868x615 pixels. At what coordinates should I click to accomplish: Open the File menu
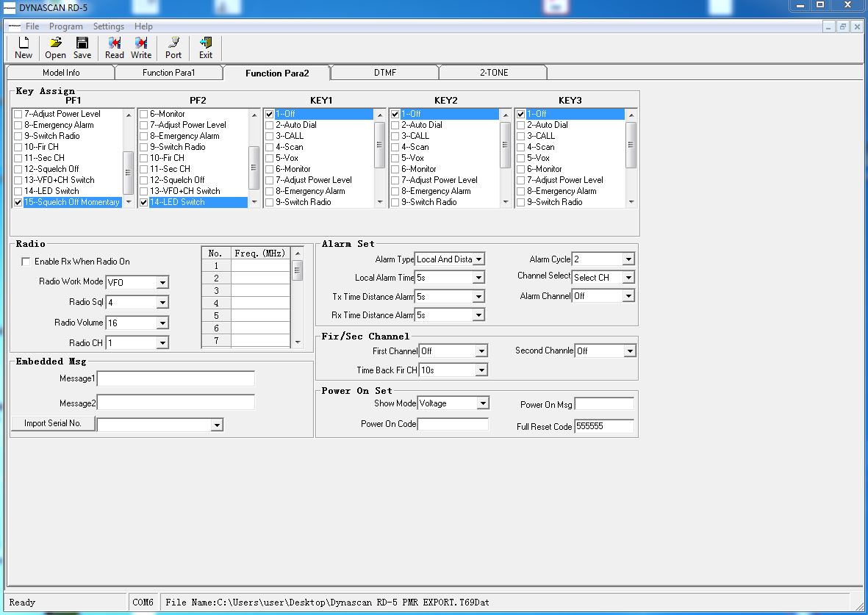pyautogui.click(x=32, y=26)
